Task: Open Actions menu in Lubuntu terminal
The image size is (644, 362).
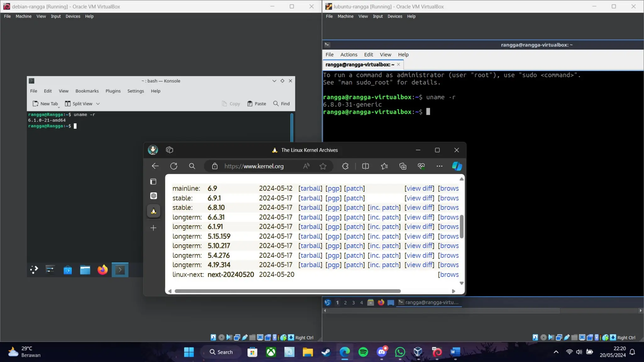Action: 349,54
